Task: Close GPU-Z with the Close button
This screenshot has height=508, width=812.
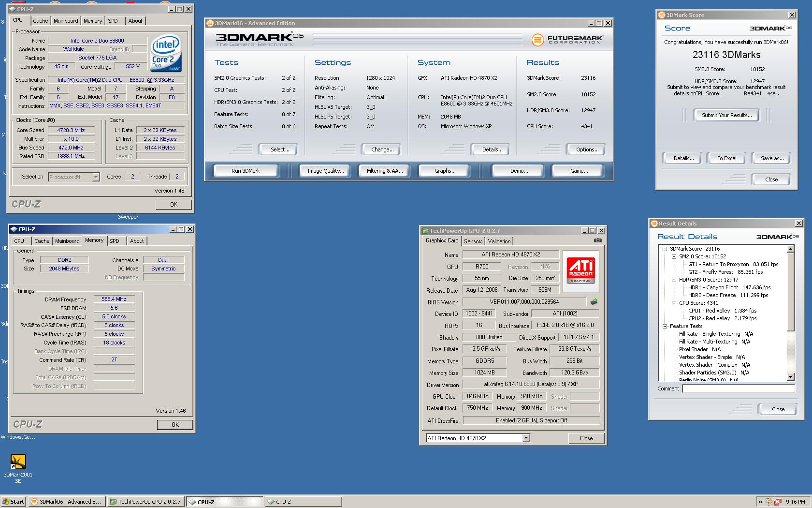Action: [586, 438]
